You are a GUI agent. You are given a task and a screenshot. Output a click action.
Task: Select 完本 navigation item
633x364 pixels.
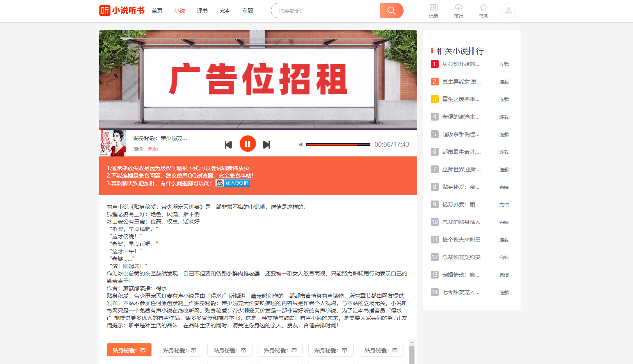(225, 11)
